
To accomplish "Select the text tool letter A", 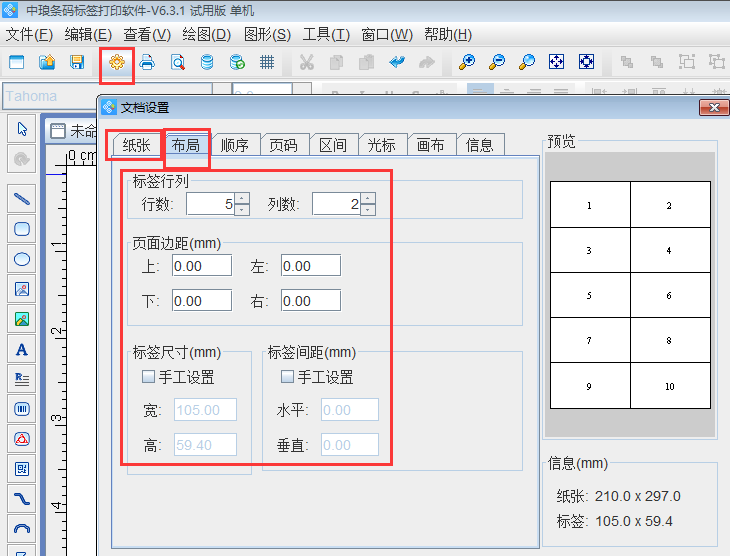I will coord(22,350).
